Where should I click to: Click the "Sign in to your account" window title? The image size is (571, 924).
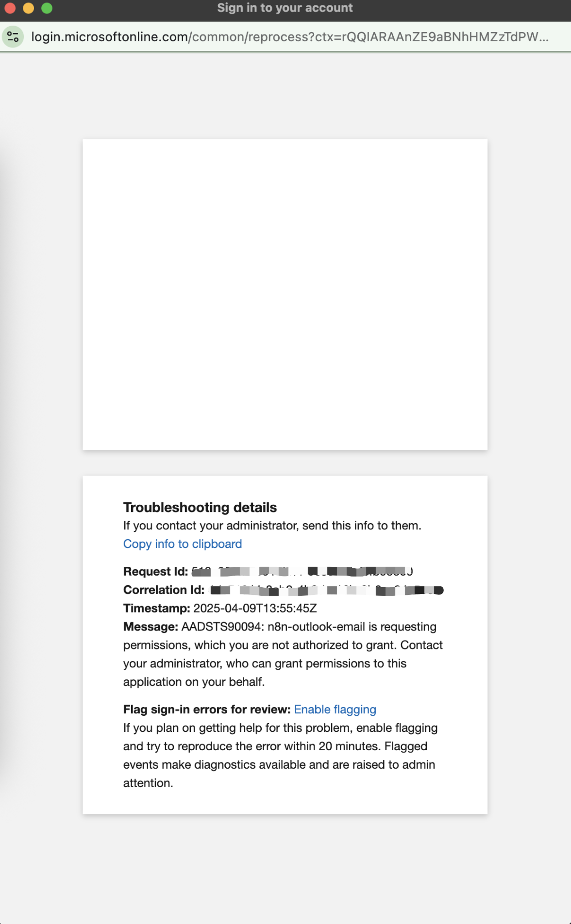click(x=285, y=8)
